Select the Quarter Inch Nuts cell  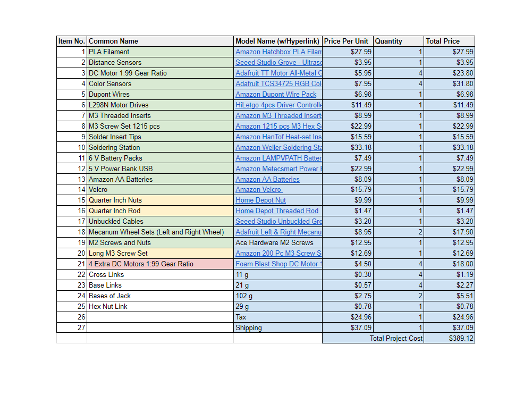coord(160,200)
